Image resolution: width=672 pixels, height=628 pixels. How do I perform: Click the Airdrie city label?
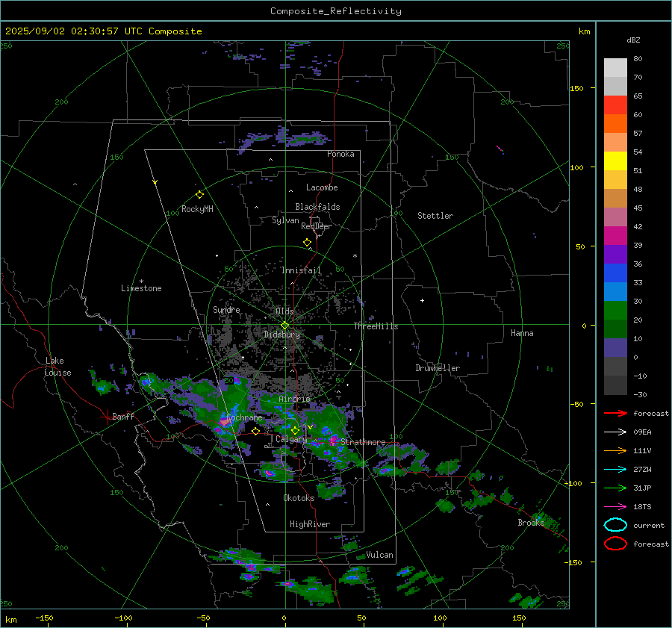(294, 399)
